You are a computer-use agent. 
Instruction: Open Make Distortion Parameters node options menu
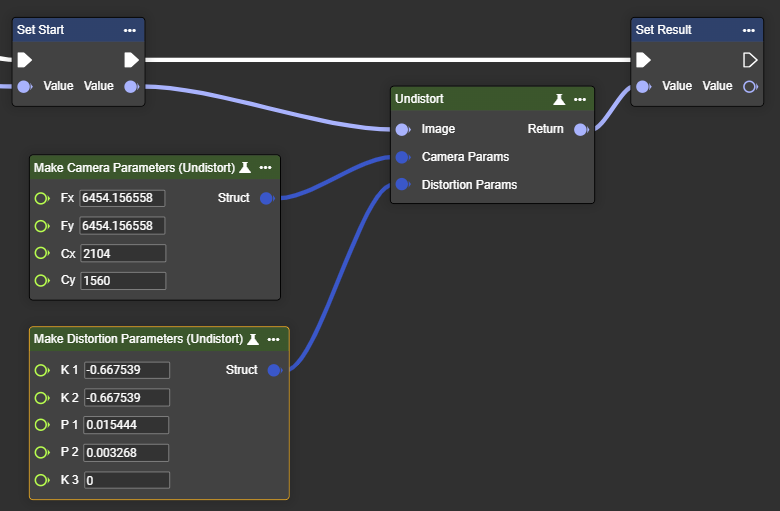click(x=273, y=339)
